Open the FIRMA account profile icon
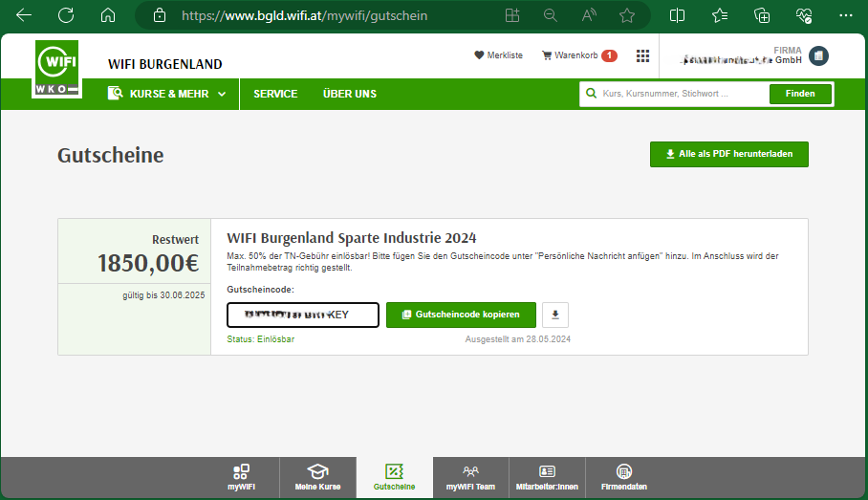Screen dimensions: 868x500 (x=818, y=55)
